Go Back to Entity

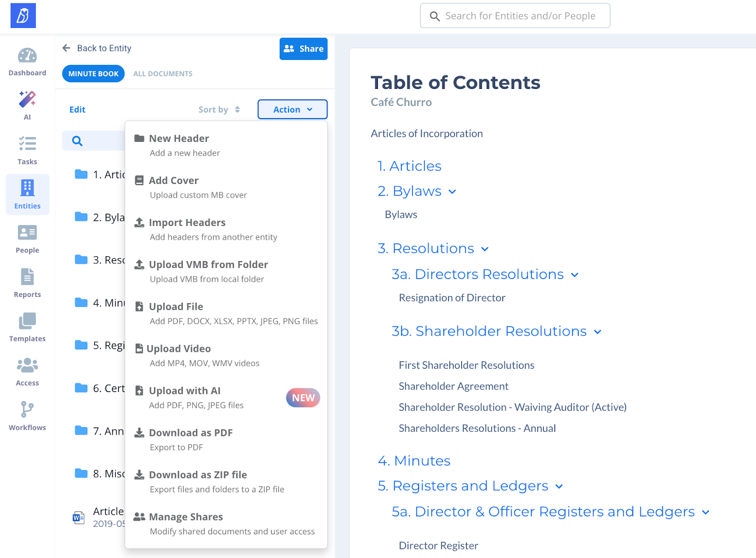(x=97, y=48)
